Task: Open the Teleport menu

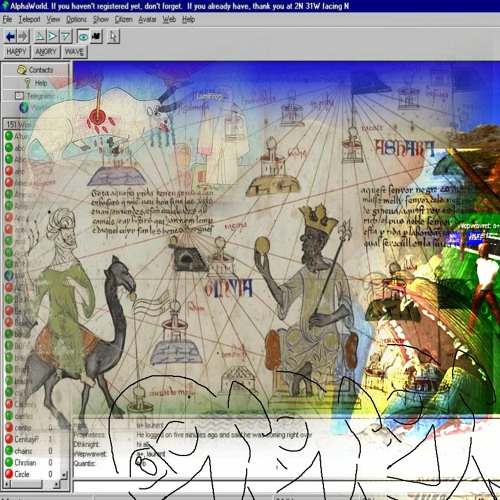Action: pyautogui.click(x=29, y=20)
